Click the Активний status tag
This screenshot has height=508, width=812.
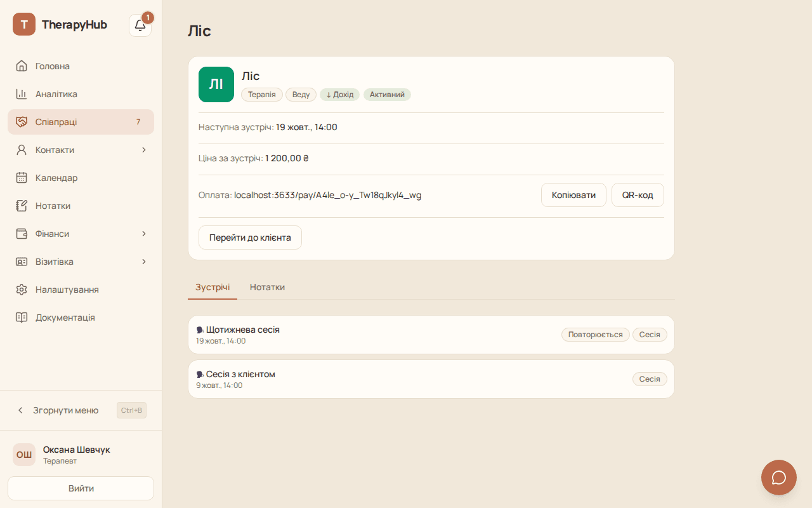tap(387, 95)
